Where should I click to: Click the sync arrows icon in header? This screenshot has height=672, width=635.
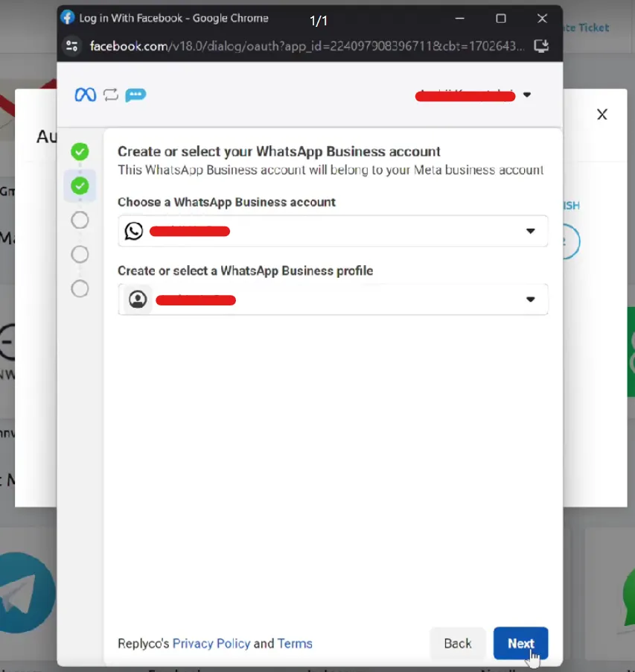point(110,95)
